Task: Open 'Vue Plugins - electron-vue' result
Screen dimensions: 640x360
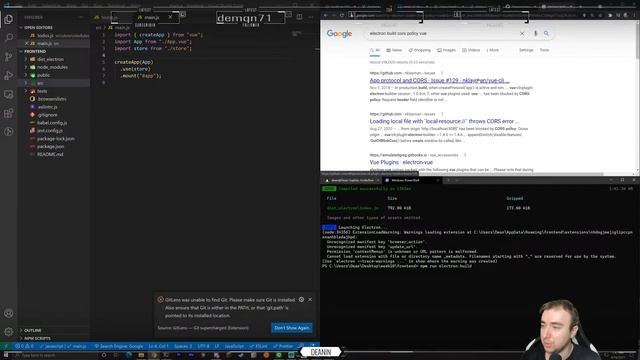Action: [x=401, y=162]
